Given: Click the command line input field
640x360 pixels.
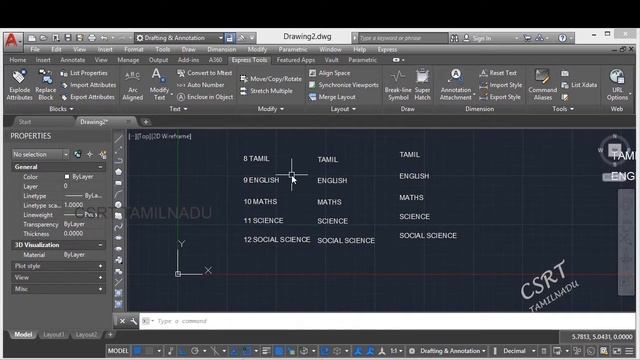Looking at the screenshot, I should click(x=387, y=321).
